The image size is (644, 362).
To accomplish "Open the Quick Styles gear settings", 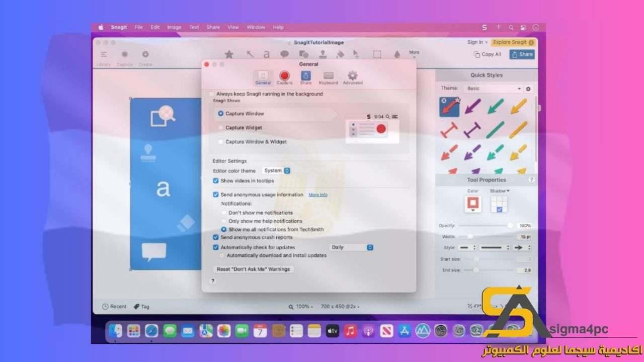I will [528, 88].
